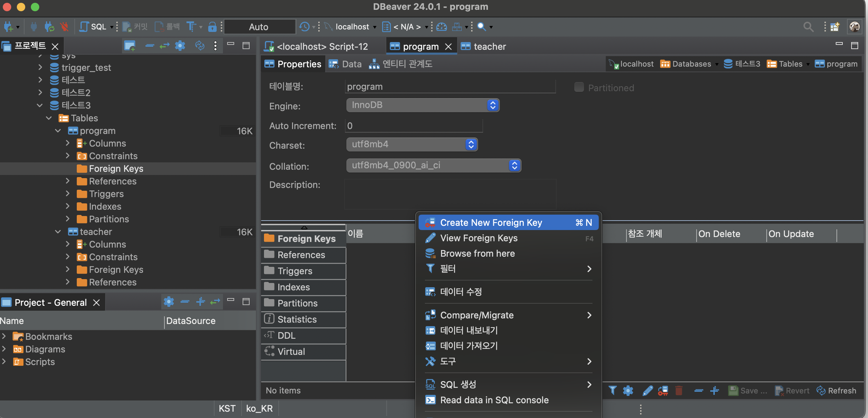Expand the 테스트2 database node

(x=40, y=93)
